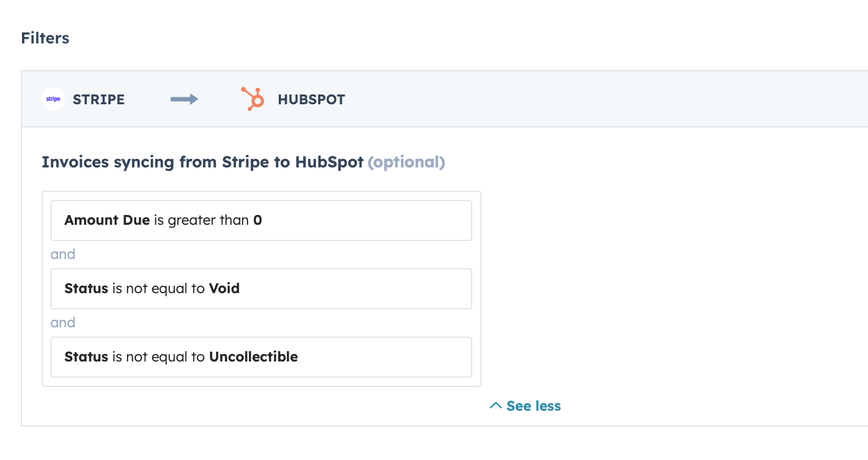This screenshot has height=460, width=868.
Task: Click the bold Void value
Action: (224, 289)
